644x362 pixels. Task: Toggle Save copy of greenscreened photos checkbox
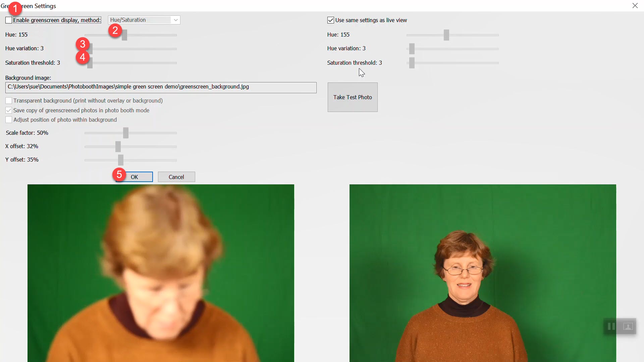(9, 110)
